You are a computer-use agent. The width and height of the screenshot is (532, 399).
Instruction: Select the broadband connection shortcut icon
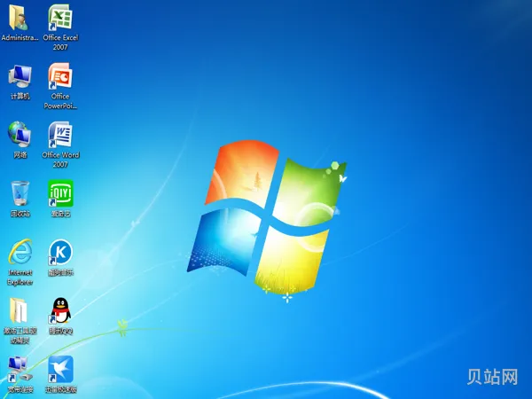(20, 370)
